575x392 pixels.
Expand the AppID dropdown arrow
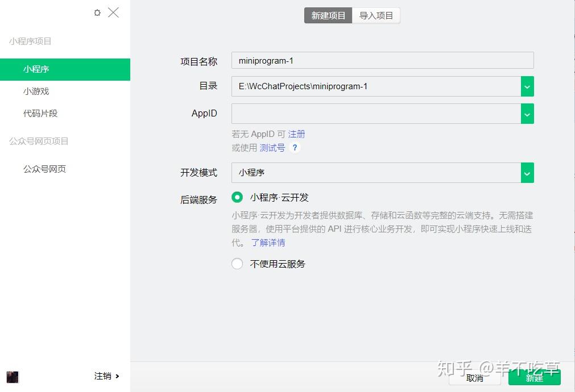(x=527, y=114)
